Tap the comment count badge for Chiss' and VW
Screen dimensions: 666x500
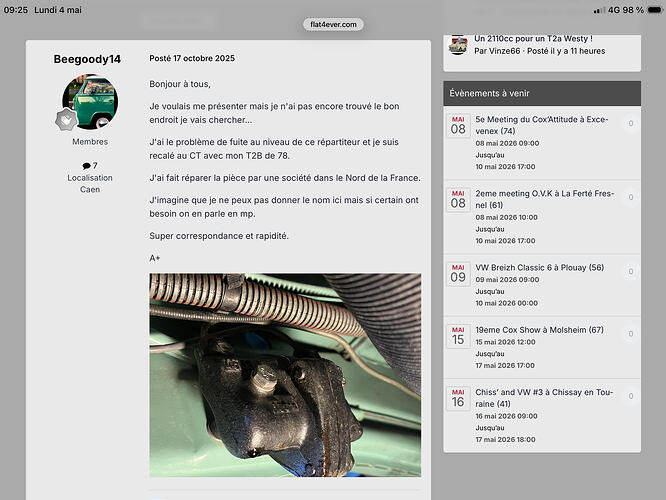[631, 396]
